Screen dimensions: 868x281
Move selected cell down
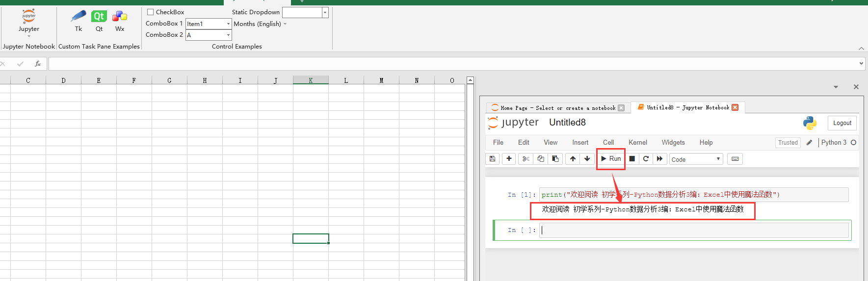click(x=587, y=159)
